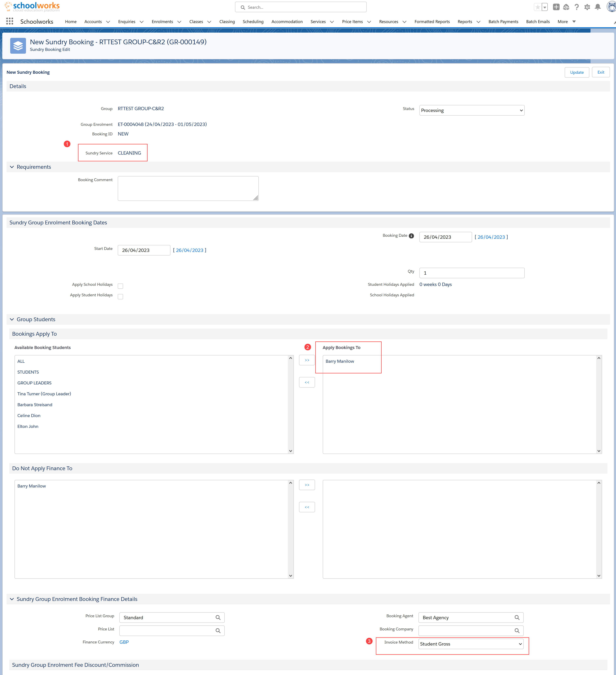Open the Invoice Method dropdown
616x675 pixels.
[471, 644]
